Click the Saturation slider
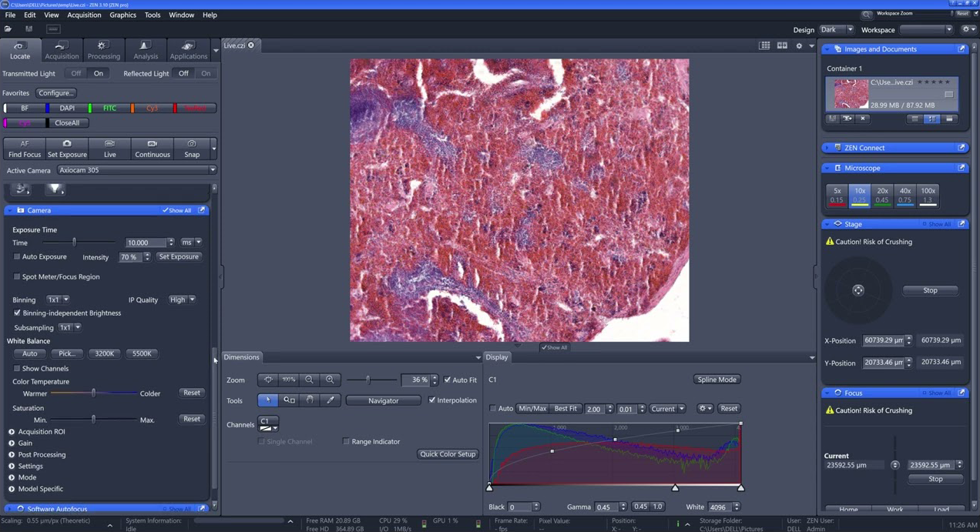This screenshot has width=980, height=532. click(94, 420)
